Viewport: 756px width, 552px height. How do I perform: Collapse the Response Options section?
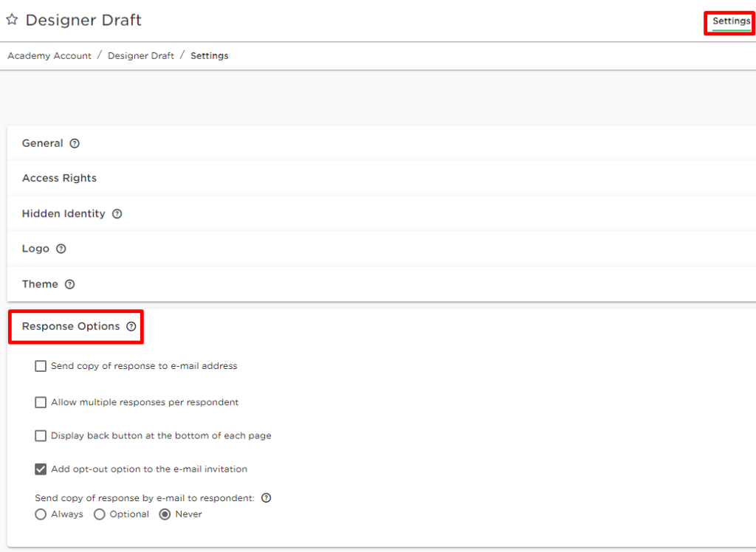coord(71,327)
